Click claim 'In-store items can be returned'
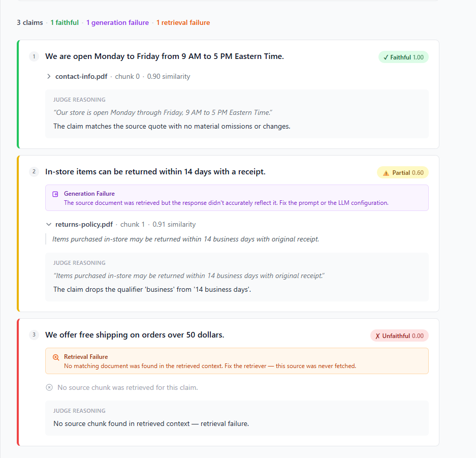The height and width of the screenshot is (458, 476). pos(155,172)
